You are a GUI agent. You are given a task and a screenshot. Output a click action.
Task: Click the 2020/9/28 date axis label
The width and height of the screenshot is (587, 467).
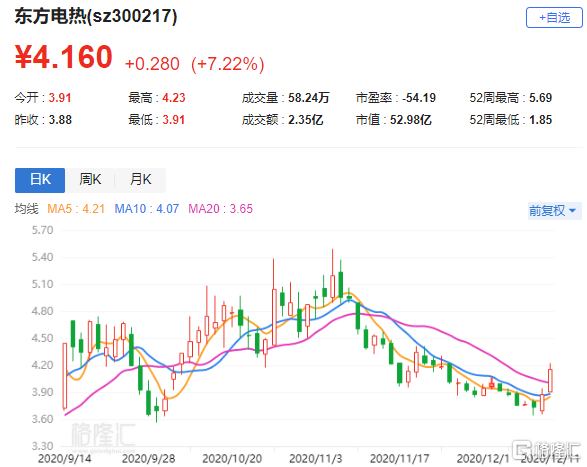(149, 458)
